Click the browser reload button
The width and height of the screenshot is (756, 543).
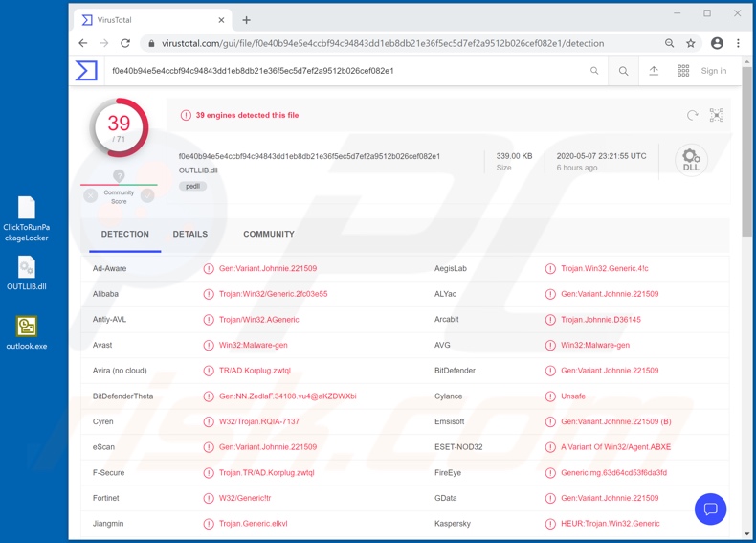pyautogui.click(x=125, y=43)
